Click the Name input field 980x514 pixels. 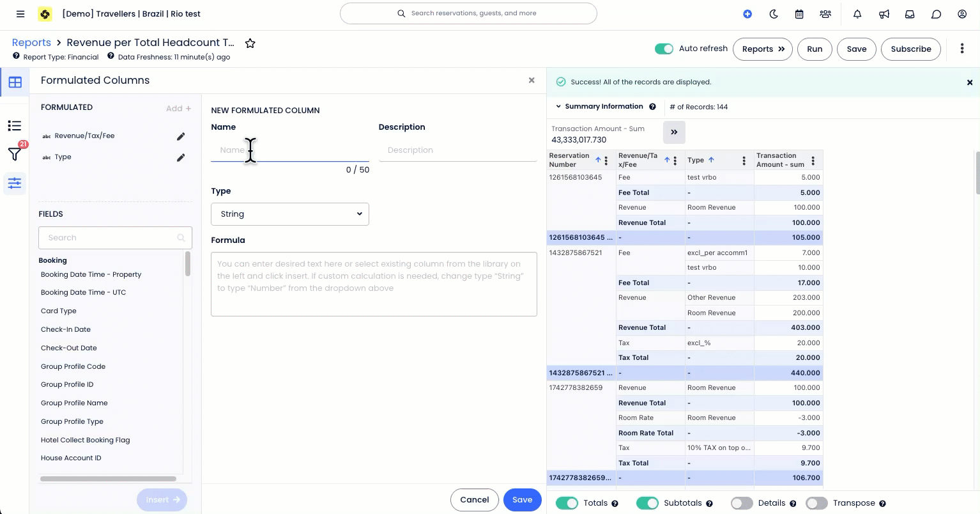point(289,150)
